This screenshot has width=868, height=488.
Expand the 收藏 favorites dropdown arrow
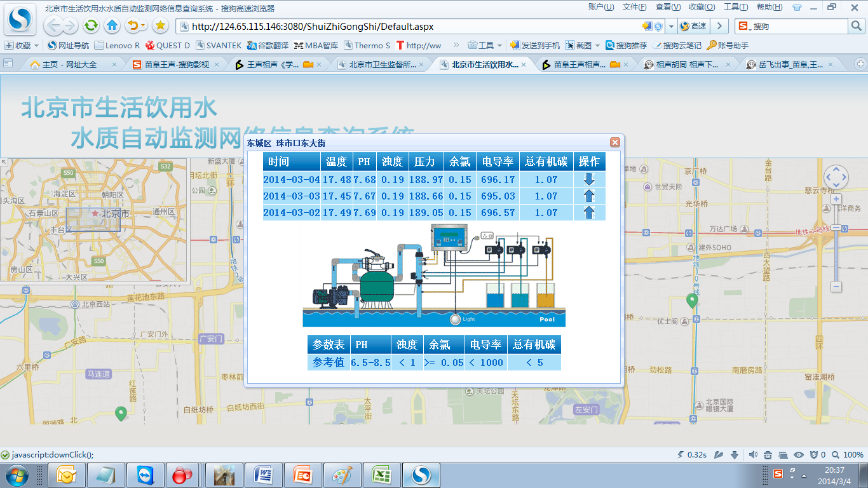pyautogui.click(x=36, y=46)
